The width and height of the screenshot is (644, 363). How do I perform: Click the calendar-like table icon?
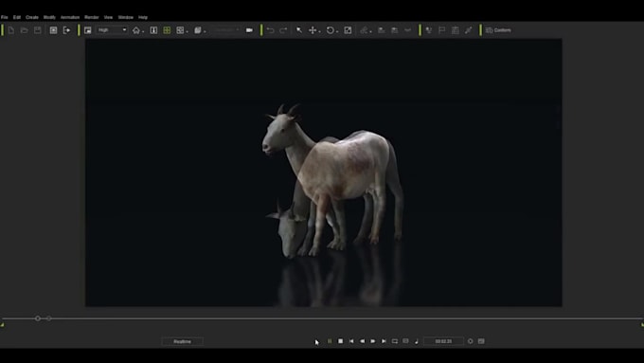pyautogui.click(x=456, y=30)
